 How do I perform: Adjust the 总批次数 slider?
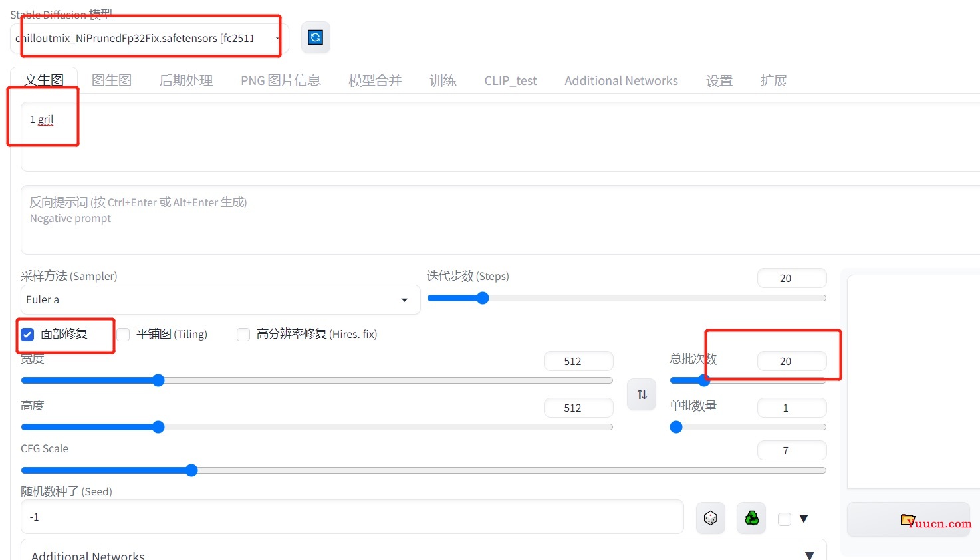(x=748, y=380)
